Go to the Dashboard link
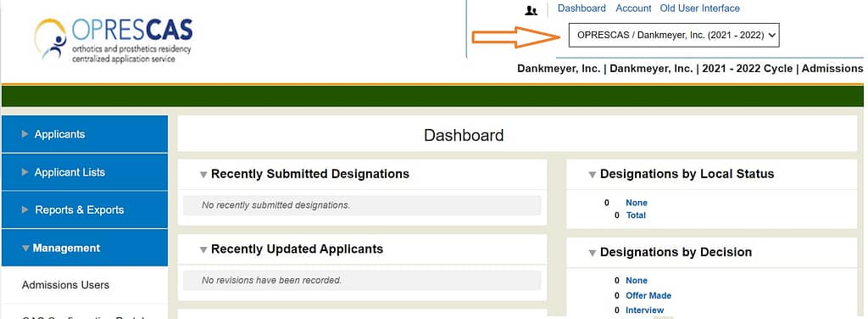 pyautogui.click(x=581, y=8)
